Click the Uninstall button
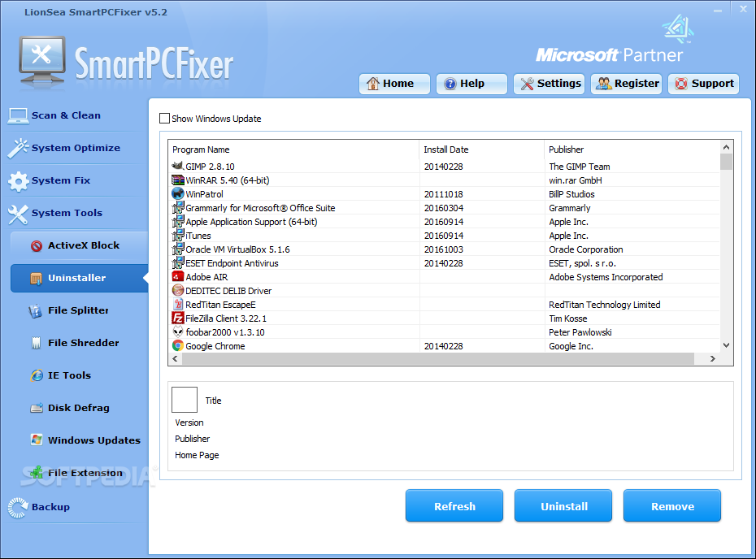This screenshot has height=559, width=756. tap(563, 506)
